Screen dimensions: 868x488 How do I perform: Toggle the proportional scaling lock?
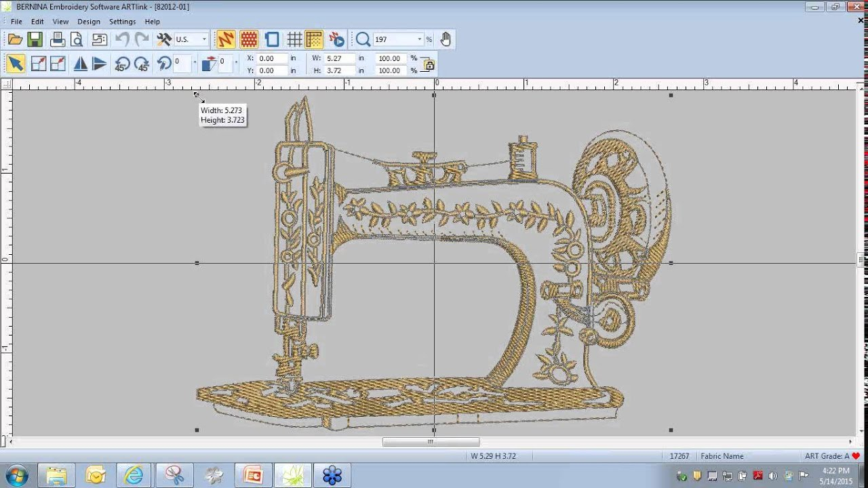click(429, 64)
